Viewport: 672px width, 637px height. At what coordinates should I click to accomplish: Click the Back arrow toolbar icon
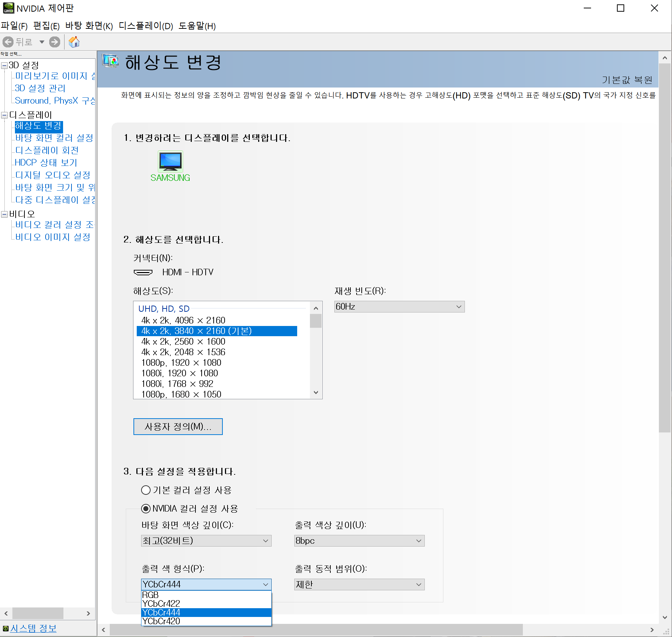(x=8, y=42)
